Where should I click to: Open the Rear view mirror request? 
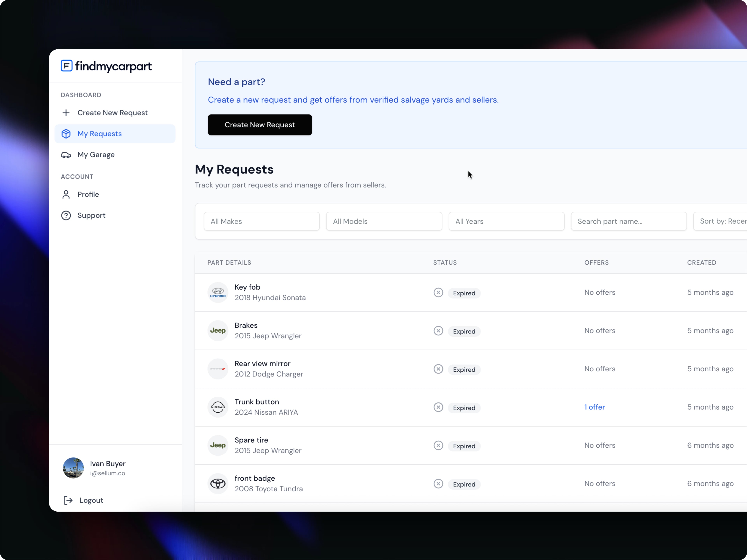pos(262,364)
